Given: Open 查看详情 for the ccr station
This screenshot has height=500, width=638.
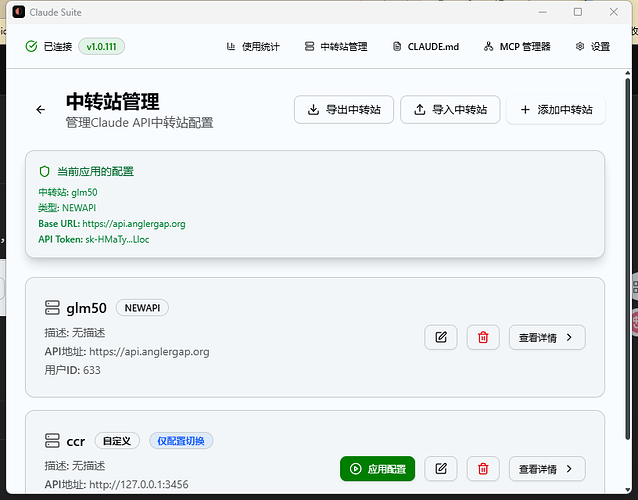Looking at the screenshot, I should [547, 469].
